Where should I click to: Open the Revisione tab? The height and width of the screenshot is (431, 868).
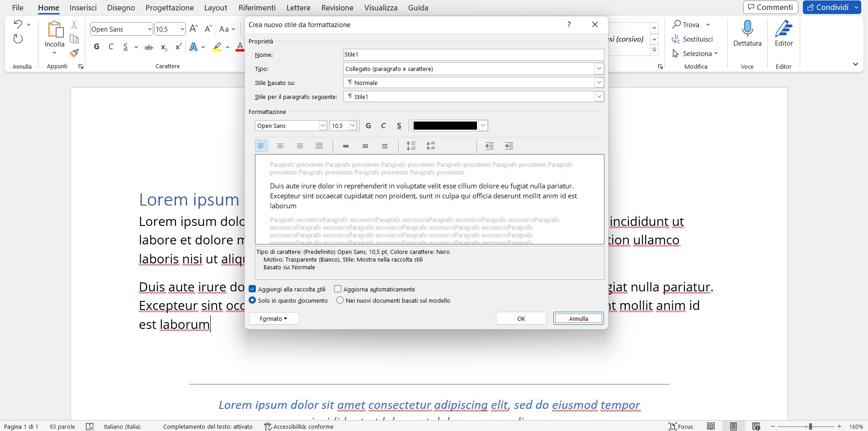(x=337, y=8)
